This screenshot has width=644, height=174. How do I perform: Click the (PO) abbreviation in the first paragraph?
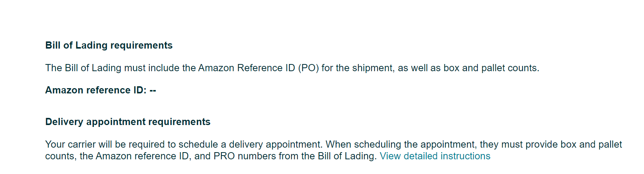click(308, 68)
